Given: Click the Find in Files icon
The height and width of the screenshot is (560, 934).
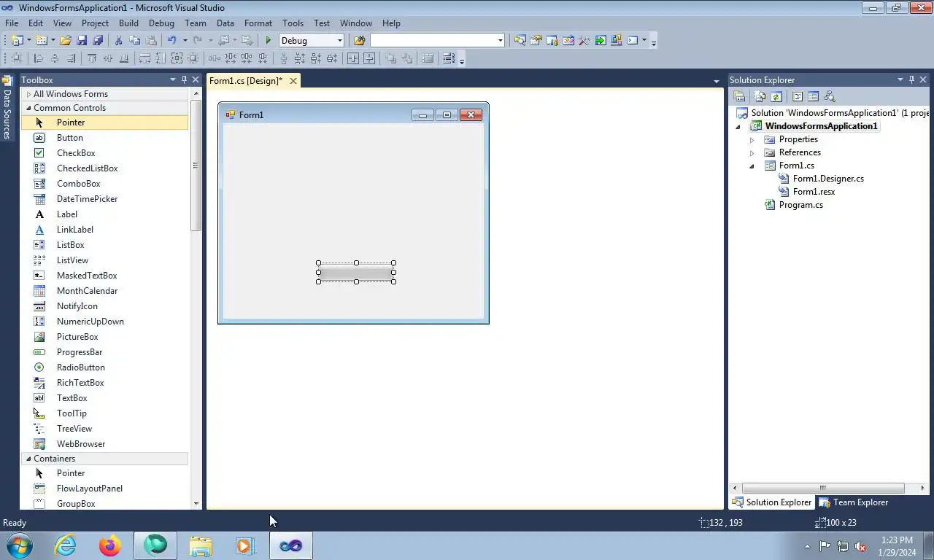Looking at the screenshot, I should (x=359, y=41).
